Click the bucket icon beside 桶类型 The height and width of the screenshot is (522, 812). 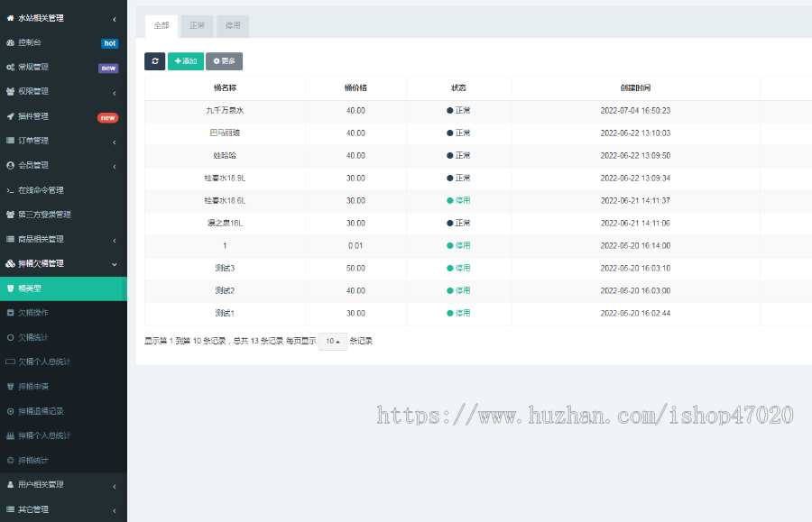click(x=10, y=288)
